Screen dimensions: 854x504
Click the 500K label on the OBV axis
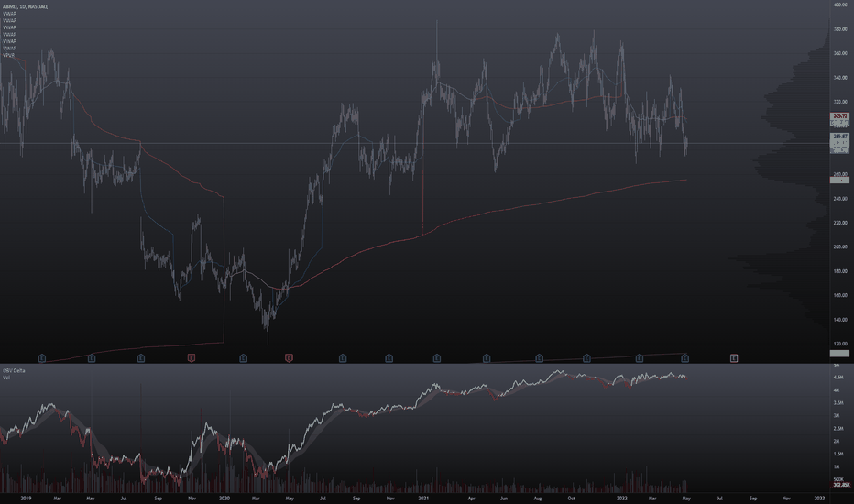coord(838,479)
